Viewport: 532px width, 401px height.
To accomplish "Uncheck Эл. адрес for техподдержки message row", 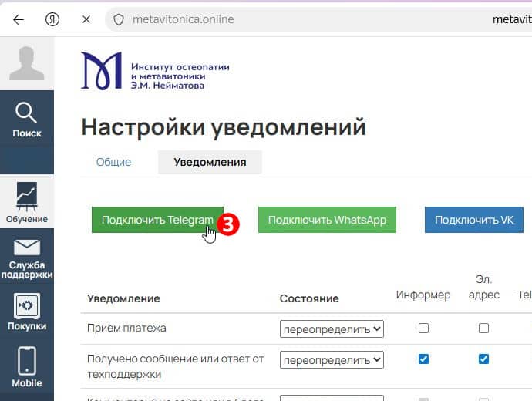I will (483, 359).
